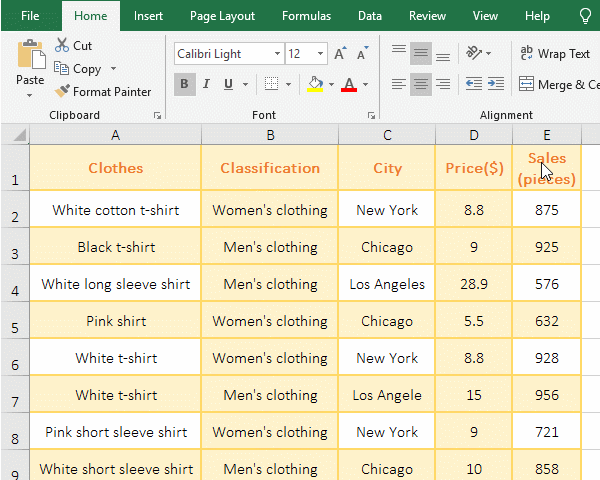The width and height of the screenshot is (600, 480).
Task: Decrease indent in the Alignment group
Action: 474,84
